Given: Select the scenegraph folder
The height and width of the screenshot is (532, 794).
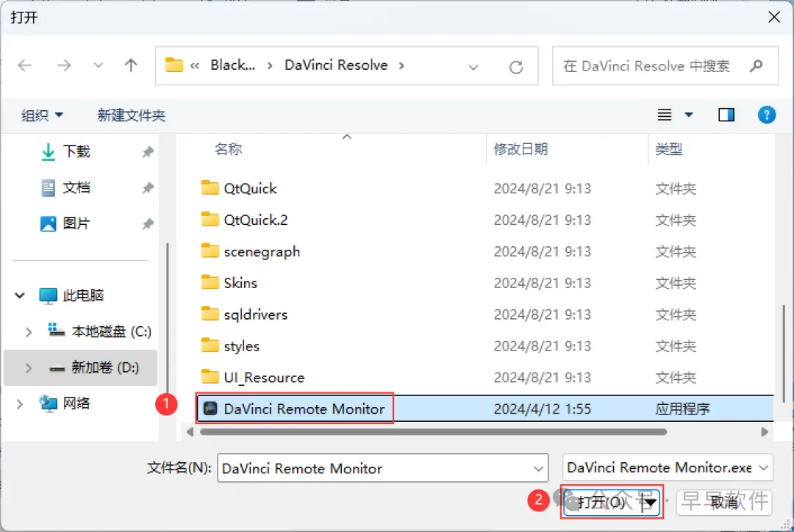Looking at the screenshot, I should (262, 251).
